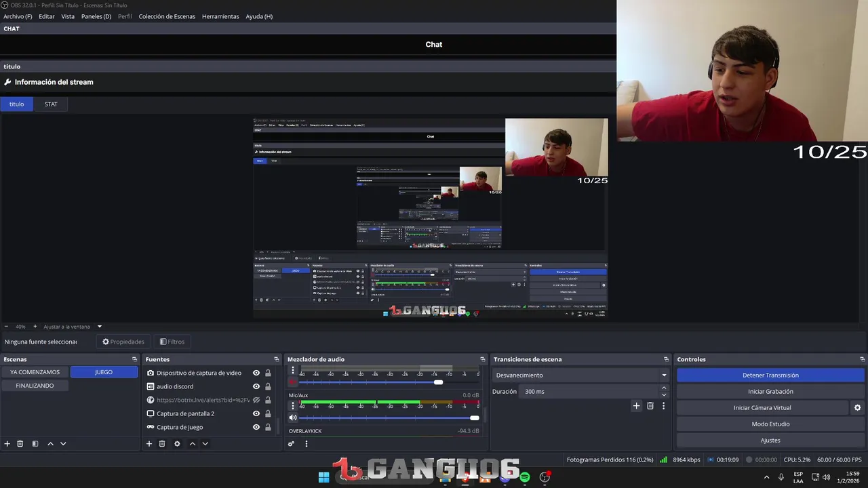868x488 pixels.
Task: Open Archivo (F) menu
Action: click(18, 16)
